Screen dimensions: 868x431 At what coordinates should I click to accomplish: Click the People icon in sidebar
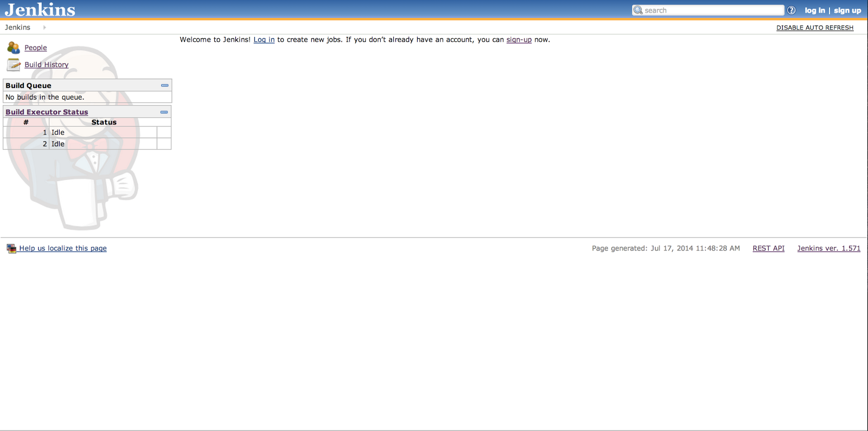point(14,48)
